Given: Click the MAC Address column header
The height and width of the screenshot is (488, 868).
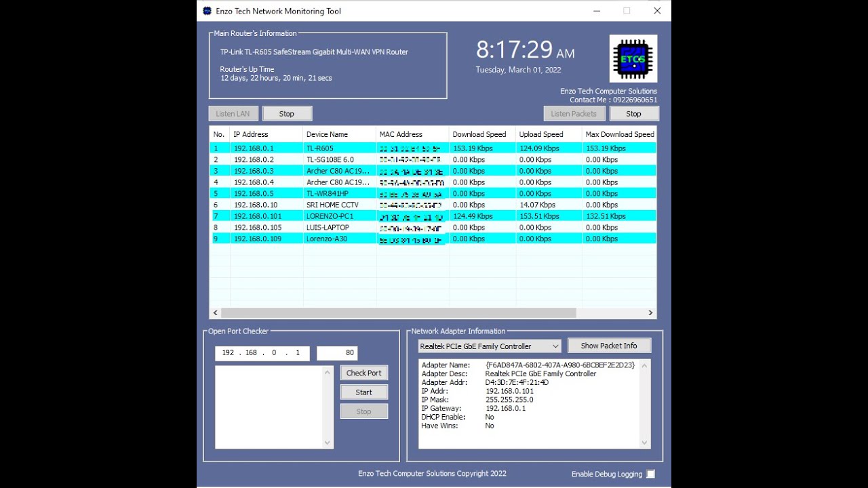Looking at the screenshot, I should tap(412, 134).
